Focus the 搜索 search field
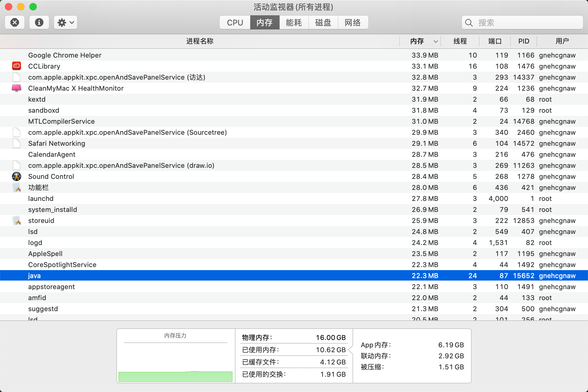 tap(522, 23)
